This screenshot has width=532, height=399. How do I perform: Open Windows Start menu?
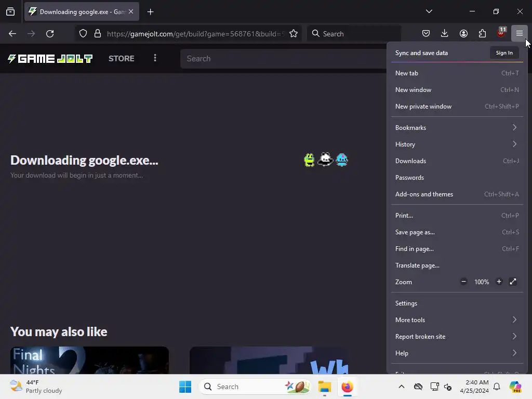coord(185,387)
